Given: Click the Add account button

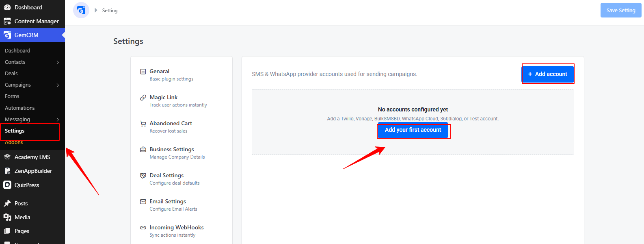Looking at the screenshot, I should [548, 74].
